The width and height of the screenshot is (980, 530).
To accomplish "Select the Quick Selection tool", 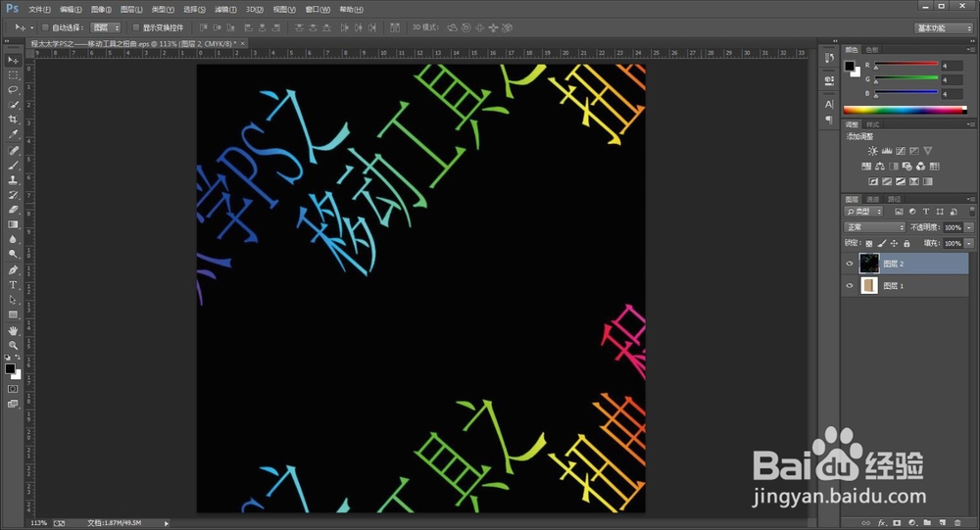I will pyautogui.click(x=13, y=105).
